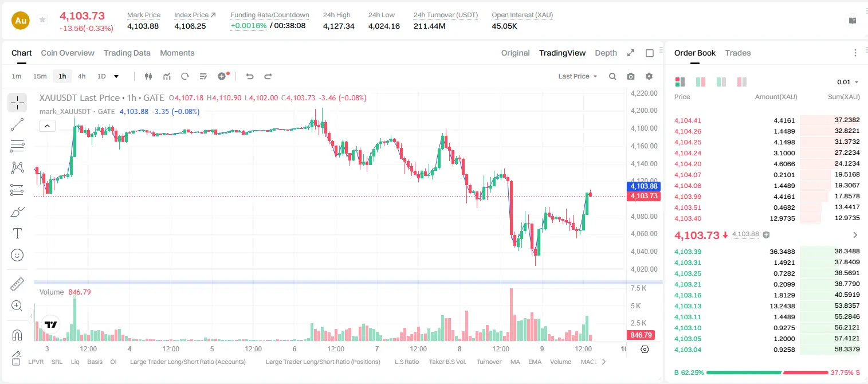Click the 4,103.40 ask price row
Image resolution: width=868 pixels, height=384 pixels.
(x=767, y=218)
